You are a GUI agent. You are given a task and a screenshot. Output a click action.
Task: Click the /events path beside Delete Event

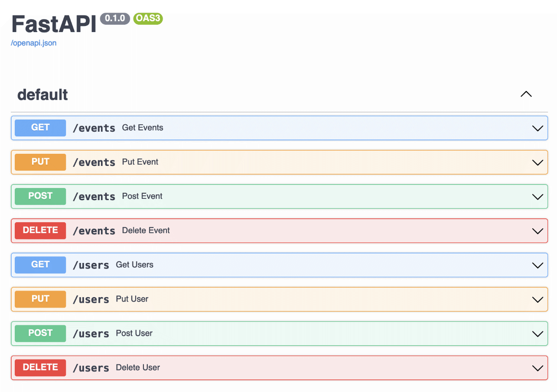click(94, 230)
